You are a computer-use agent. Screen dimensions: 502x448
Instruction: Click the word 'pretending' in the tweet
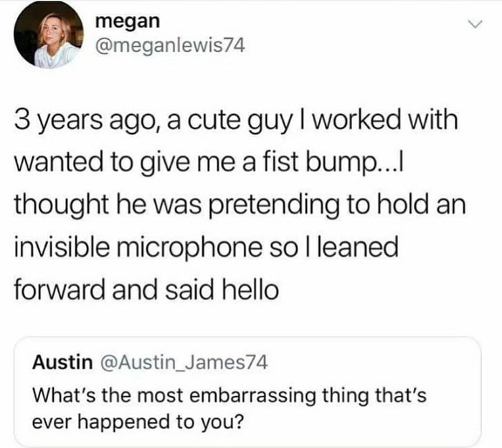point(275,206)
